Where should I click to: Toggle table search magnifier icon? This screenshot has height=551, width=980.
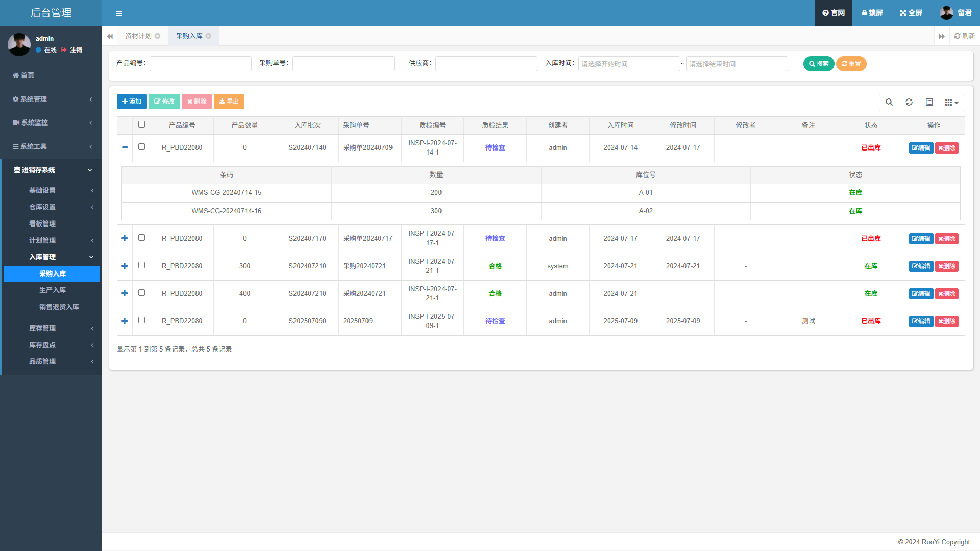(x=889, y=102)
